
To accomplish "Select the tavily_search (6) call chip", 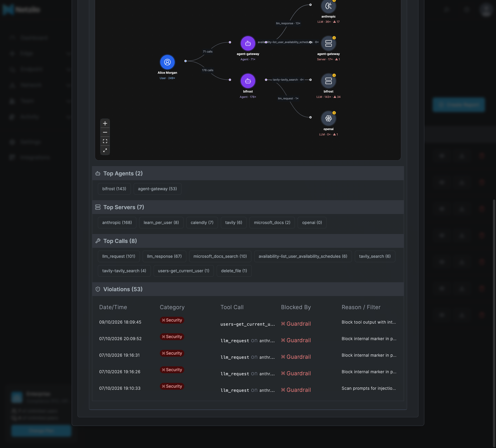I will pyautogui.click(x=375, y=256).
